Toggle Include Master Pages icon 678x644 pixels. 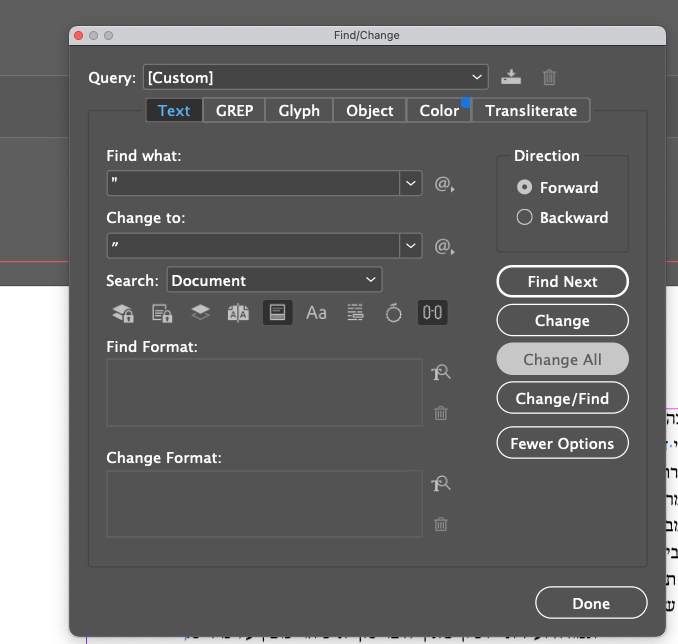click(238, 313)
